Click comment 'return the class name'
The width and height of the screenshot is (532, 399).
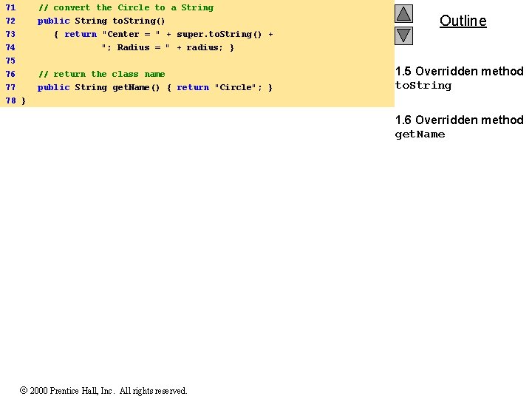(x=101, y=74)
